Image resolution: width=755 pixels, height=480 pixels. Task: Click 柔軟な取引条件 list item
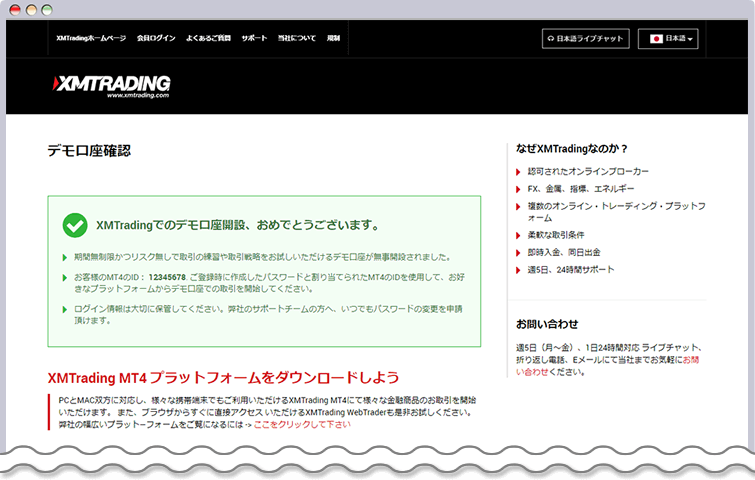point(556,235)
